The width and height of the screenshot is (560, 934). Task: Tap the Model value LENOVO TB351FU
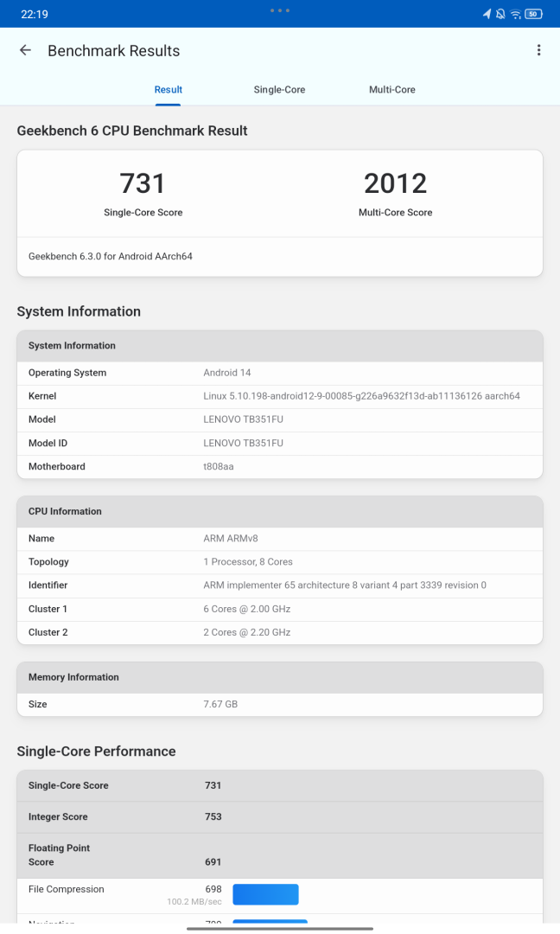coord(244,419)
